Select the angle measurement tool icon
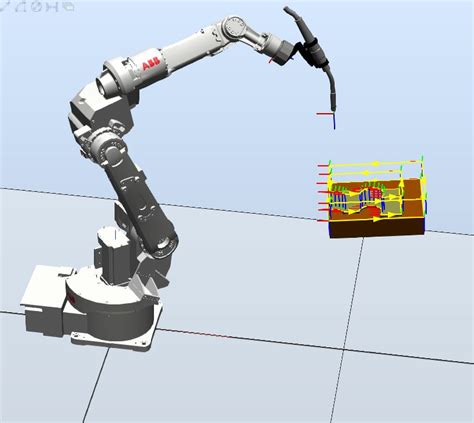 coord(21,7)
